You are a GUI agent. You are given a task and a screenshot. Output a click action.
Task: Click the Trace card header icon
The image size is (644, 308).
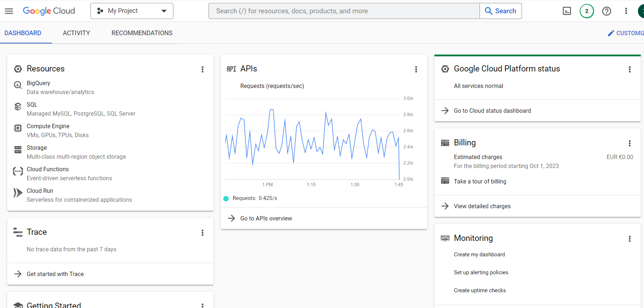pos(18,232)
